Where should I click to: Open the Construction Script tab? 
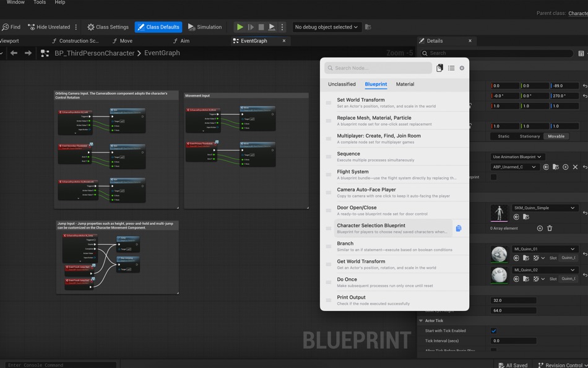click(x=79, y=41)
